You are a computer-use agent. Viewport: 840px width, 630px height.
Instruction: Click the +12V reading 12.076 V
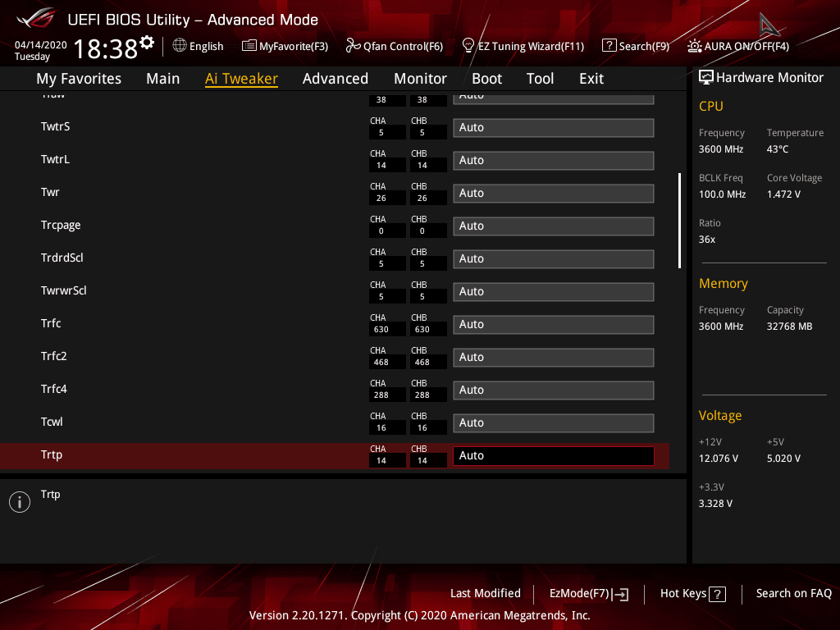(x=719, y=459)
